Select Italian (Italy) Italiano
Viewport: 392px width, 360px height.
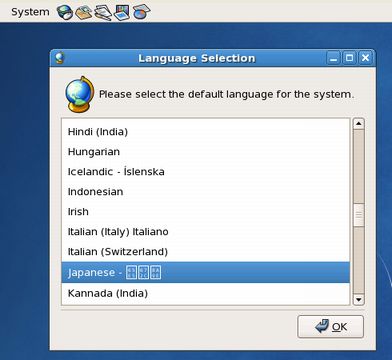pyautogui.click(x=206, y=232)
